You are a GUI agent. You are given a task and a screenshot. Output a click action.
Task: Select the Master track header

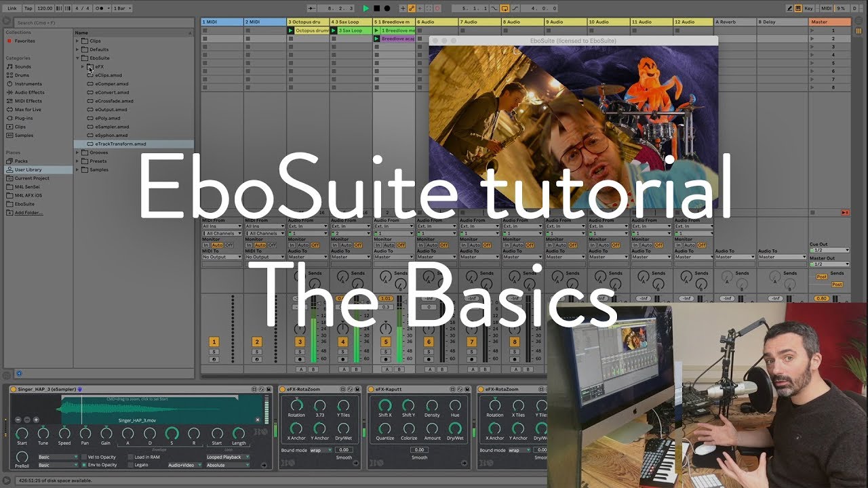pyautogui.click(x=829, y=22)
